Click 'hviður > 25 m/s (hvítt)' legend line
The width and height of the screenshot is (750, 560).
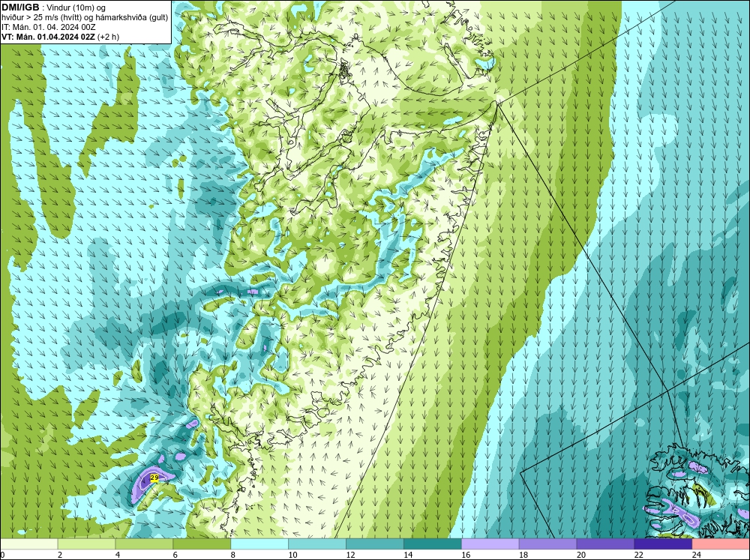(41, 17)
